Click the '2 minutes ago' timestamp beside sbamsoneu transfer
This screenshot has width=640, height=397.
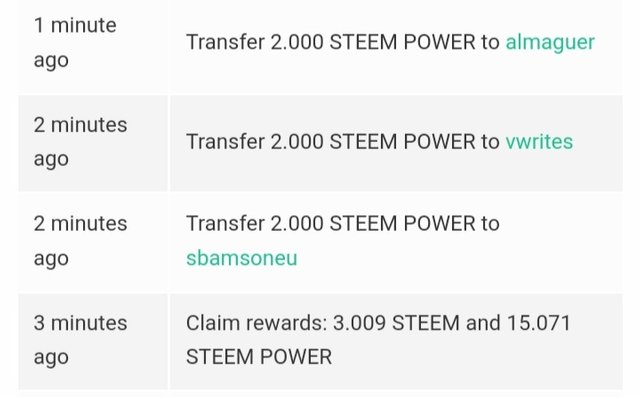(80, 241)
